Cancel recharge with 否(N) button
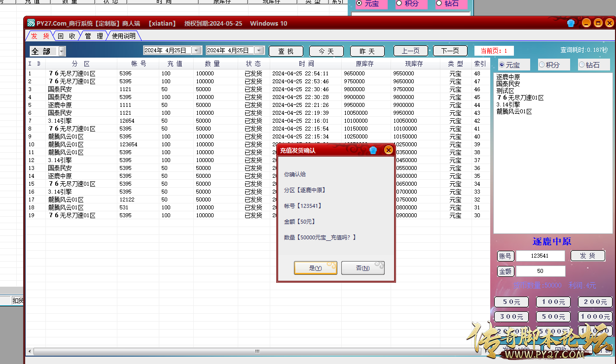The image size is (616, 364). click(362, 268)
